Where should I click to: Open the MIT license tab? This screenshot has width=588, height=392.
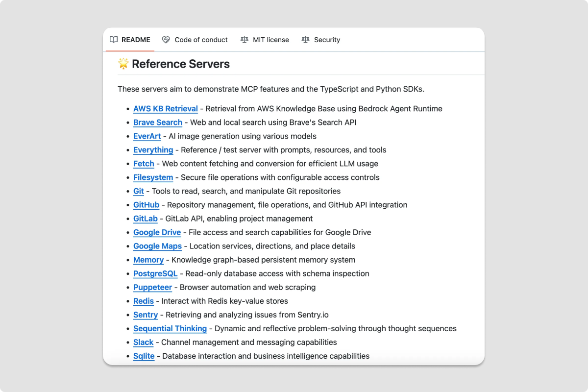pos(265,40)
